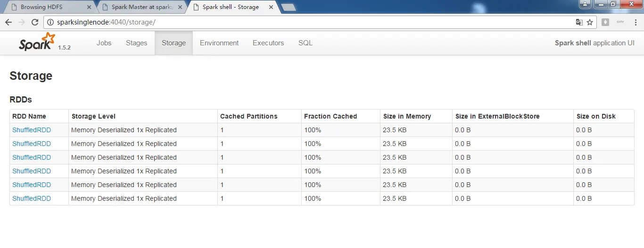Reload the Spark storage page
Viewport: 644px width, 248px height.
tap(34, 22)
